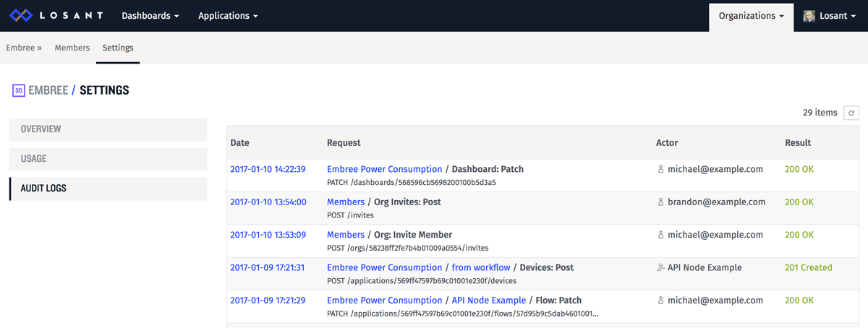
Task: Open log entry dated 2017-01-10 14:22:39
Action: tap(268, 170)
